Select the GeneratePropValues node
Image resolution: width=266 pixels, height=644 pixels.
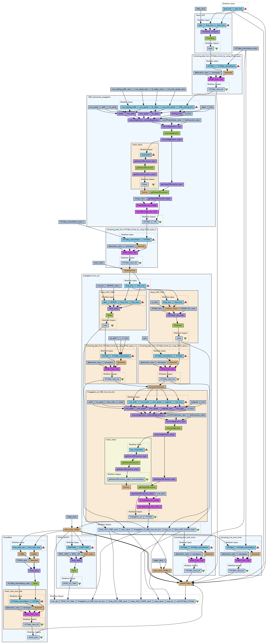pos(157,387)
